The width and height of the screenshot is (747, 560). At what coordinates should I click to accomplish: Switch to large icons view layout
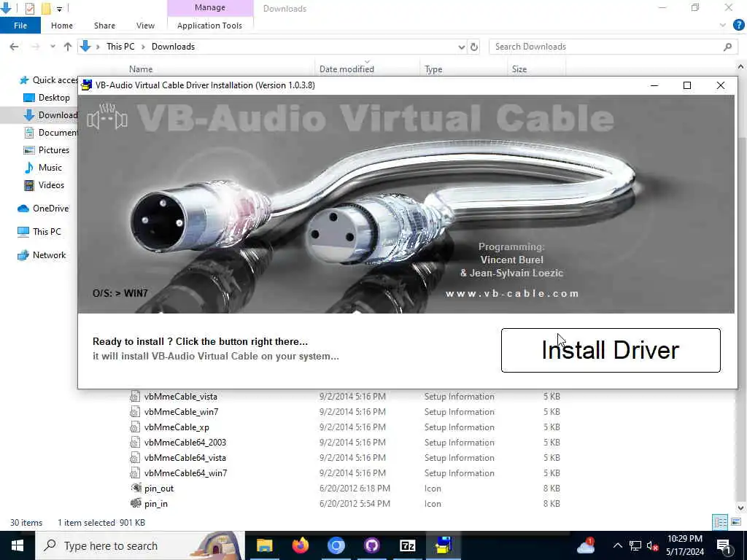pyautogui.click(x=736, y=522)
